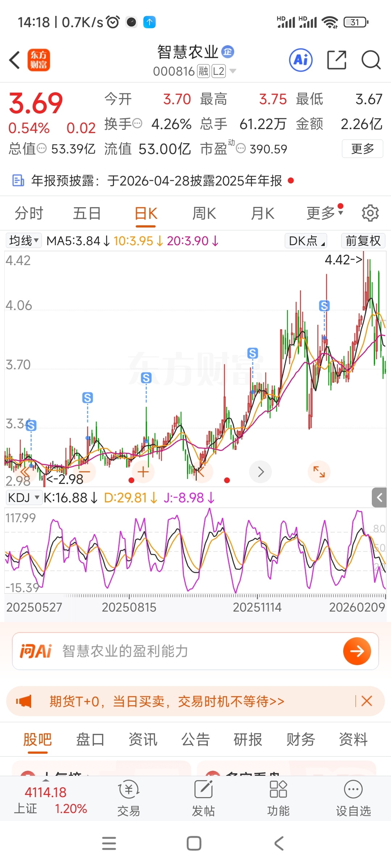
Task: Tap 发帖 to write a post
Action: pyautogui.click(x=203, y=799)
